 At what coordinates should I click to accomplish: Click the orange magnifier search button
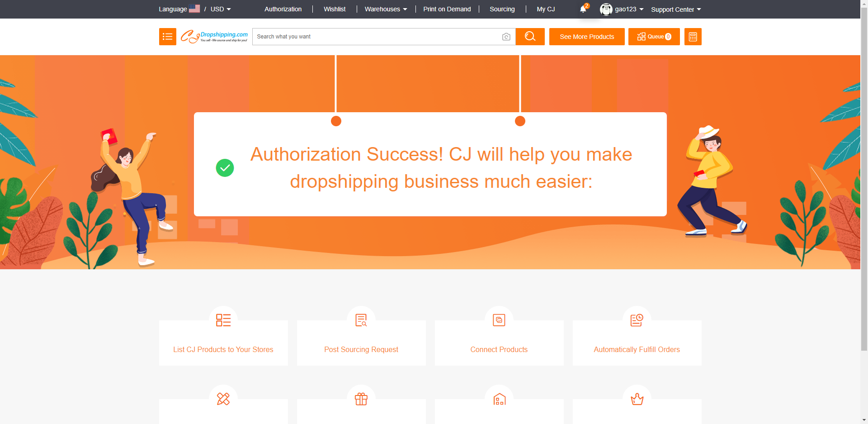point(530,37)
